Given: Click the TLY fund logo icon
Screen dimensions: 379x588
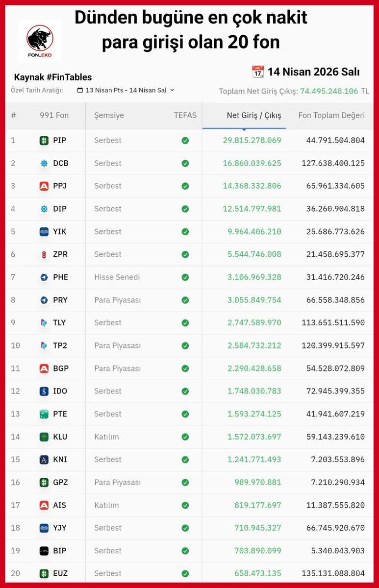Looking at the screenshot, I should click(x=44, y=323).
